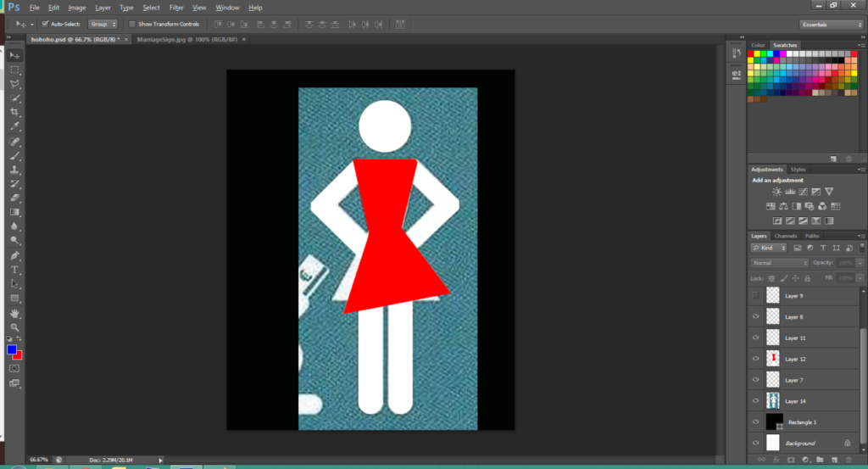Open the Normal blend mode dropdown

tap(780, 263)
